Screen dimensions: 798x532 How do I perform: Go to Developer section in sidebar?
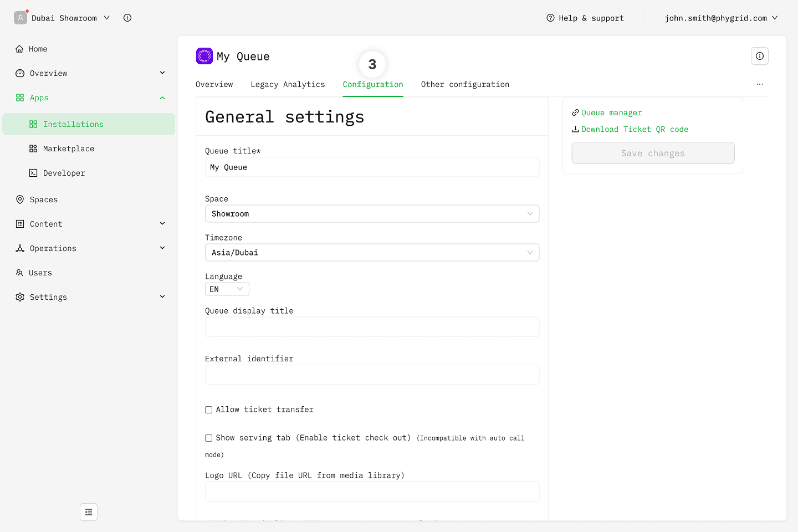click(64, 173)
